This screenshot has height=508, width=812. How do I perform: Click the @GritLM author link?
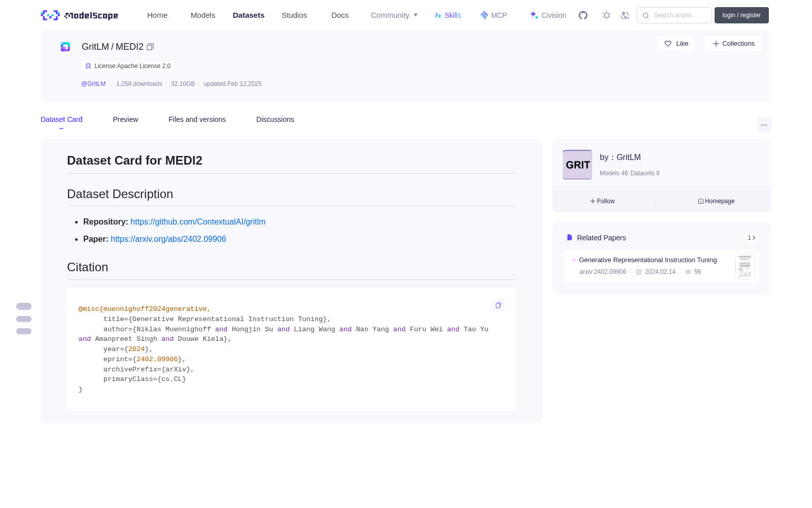93,84
